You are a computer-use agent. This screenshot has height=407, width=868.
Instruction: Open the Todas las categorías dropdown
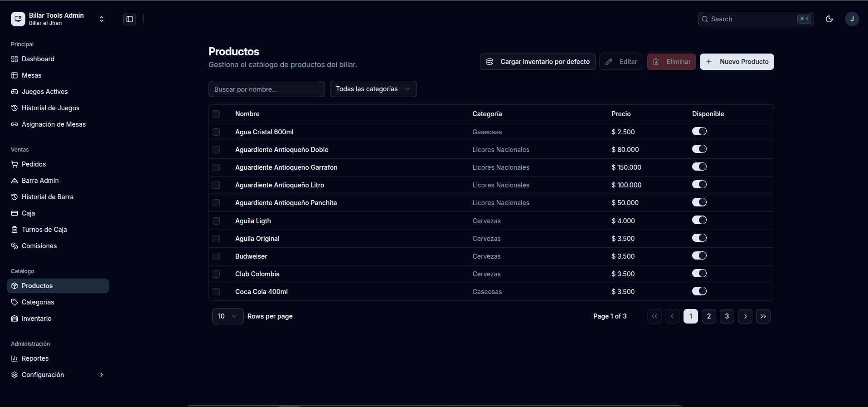click(373, 89)
